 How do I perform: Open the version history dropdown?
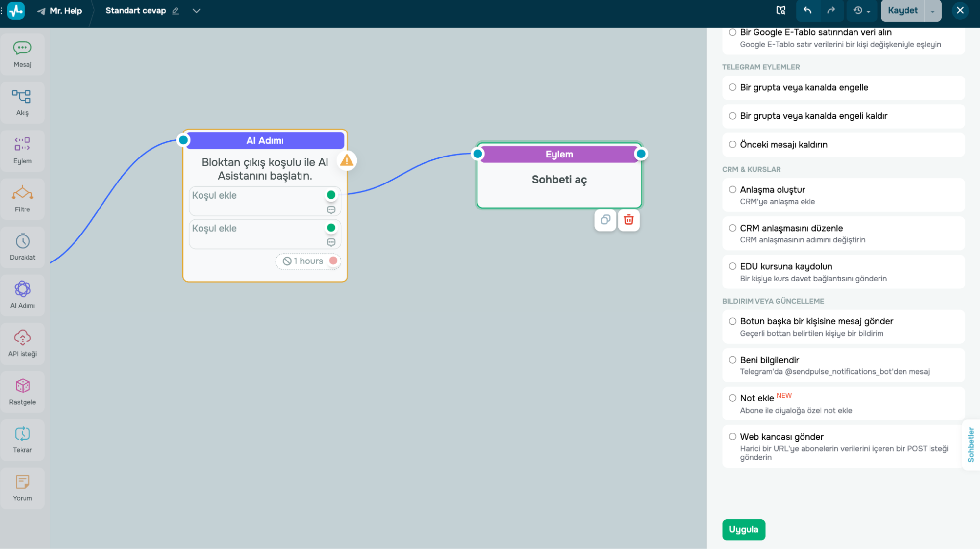pos(861,10)
